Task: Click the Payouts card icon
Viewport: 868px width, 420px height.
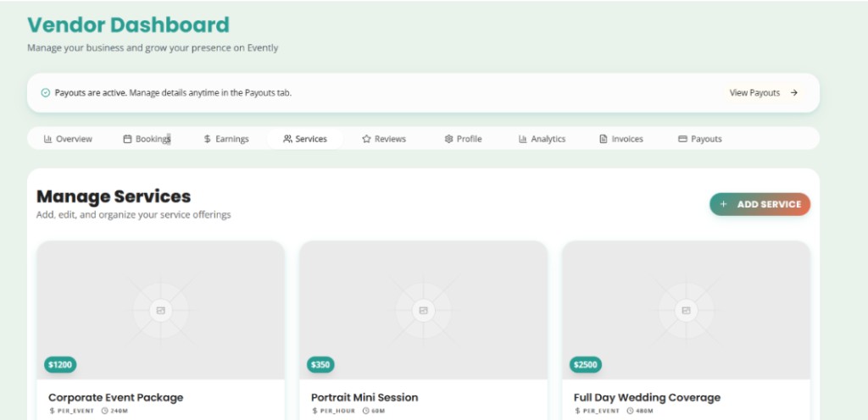Action: click(682, 139)
